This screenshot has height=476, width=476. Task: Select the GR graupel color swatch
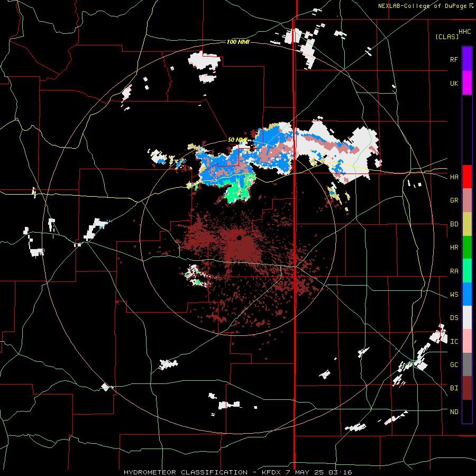pyautogui.click(x=467, y=200)
